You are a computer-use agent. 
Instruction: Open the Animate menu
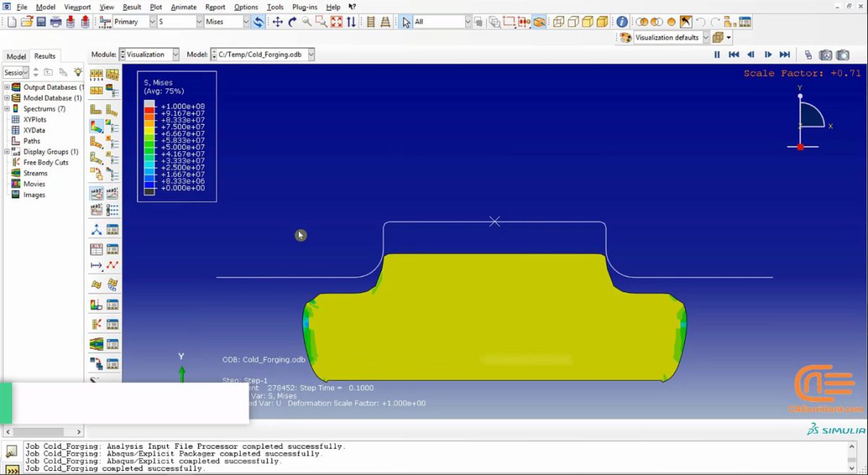pos(182,7)
